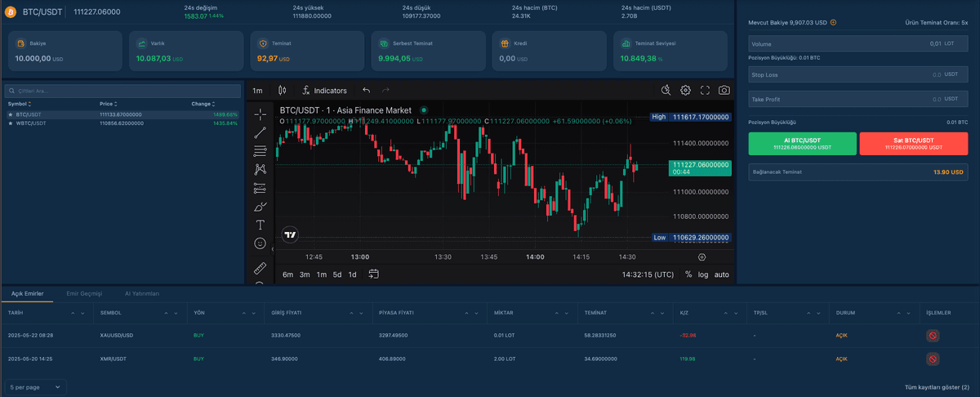The height and width of the screenshot is (397, 980).
Task: Open the emoji icons tool
Action: pyautogui.click(x=261, y=243)
